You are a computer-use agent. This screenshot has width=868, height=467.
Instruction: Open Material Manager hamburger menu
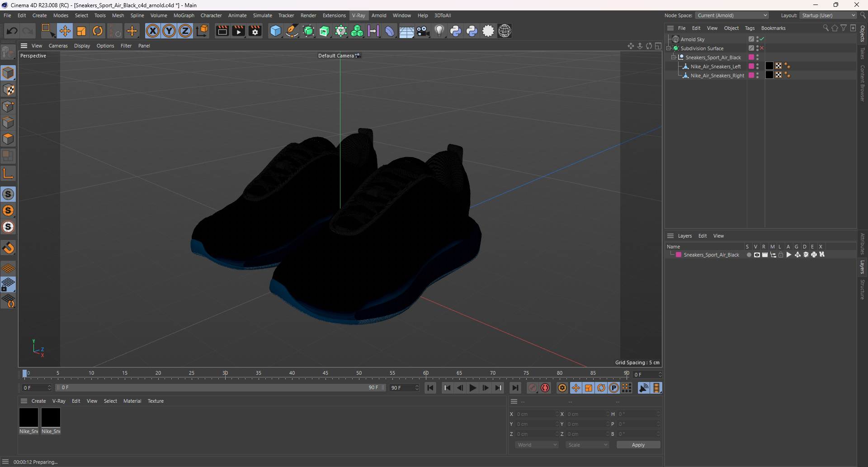click(24, 401)
